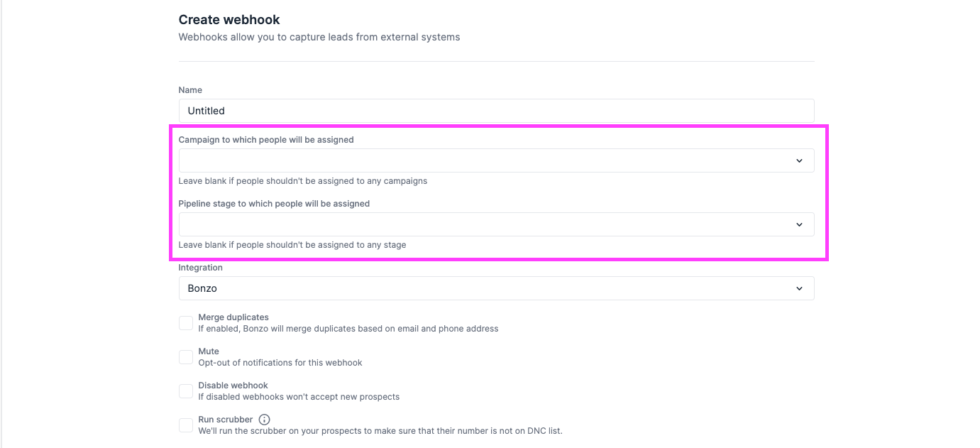Click the Integration dropdown chevron icon
The image size is (980, 448).
800,288
